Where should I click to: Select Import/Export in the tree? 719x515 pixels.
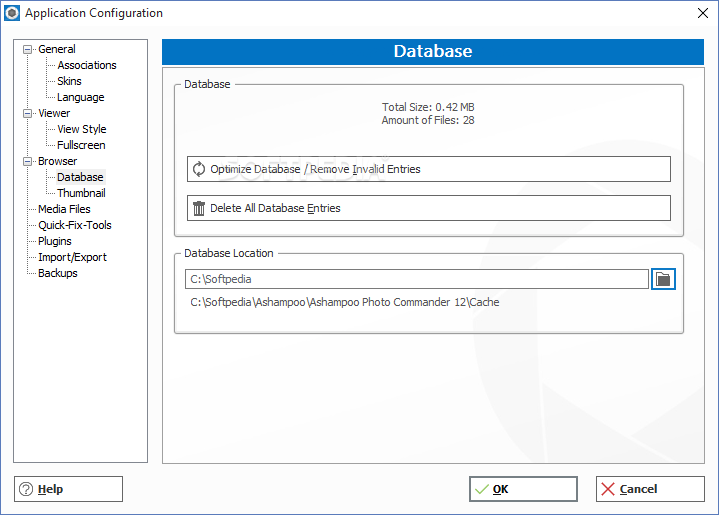(x=72, y=257)
